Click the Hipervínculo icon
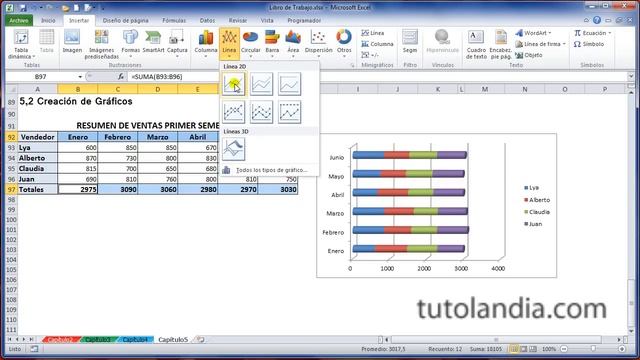 point(442,41)
